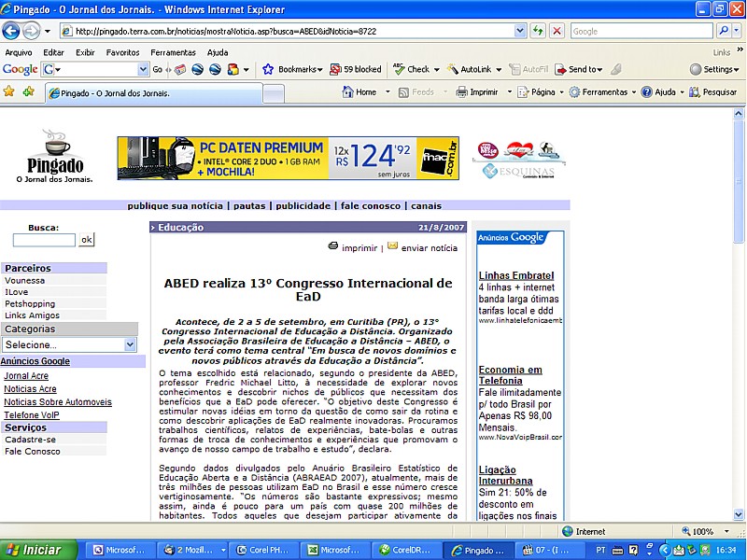Image resolution: width=747 pixels, height=560 pixels.
Task: Click the green refresh page icon
Action: tap(539, 31)
